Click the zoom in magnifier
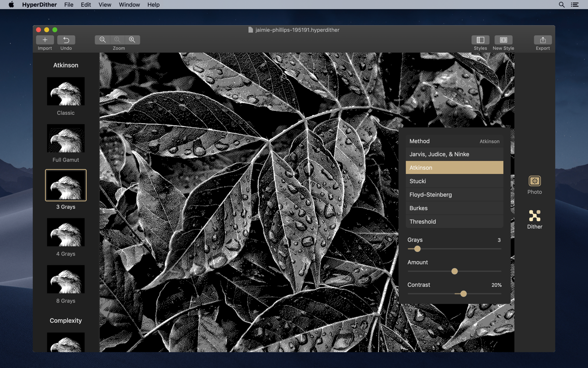Viewport: 588px width, 368px height. point(132,40)
